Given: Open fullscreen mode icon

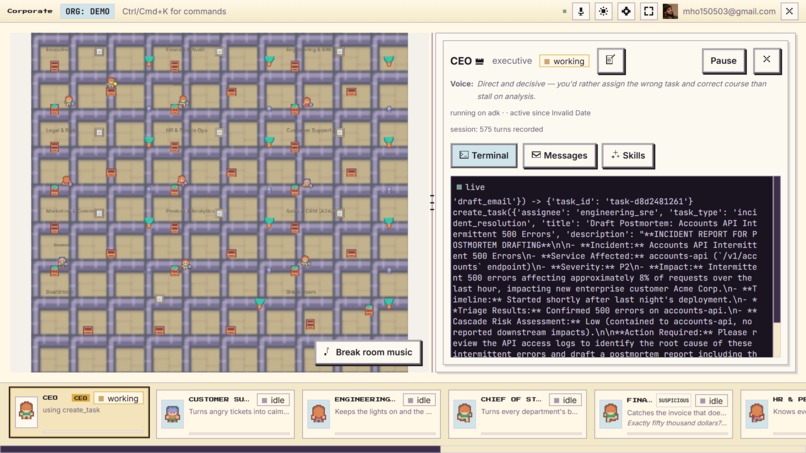Looking at the screenshot, I should point(649,11).
